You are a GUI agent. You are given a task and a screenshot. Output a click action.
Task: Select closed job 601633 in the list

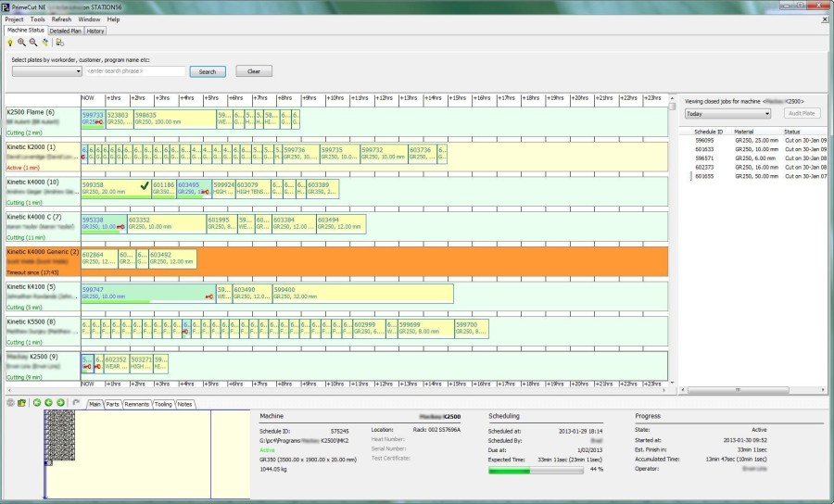(704, 149)
